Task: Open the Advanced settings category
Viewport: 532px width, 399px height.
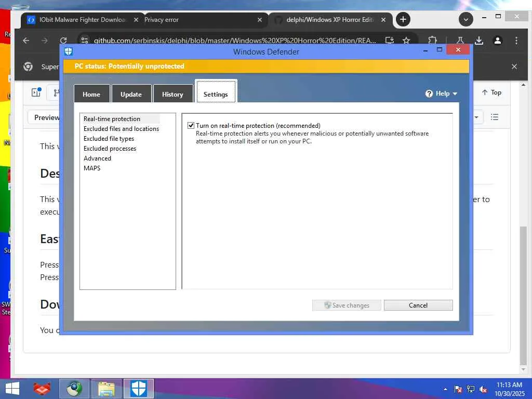Action: 97,158
